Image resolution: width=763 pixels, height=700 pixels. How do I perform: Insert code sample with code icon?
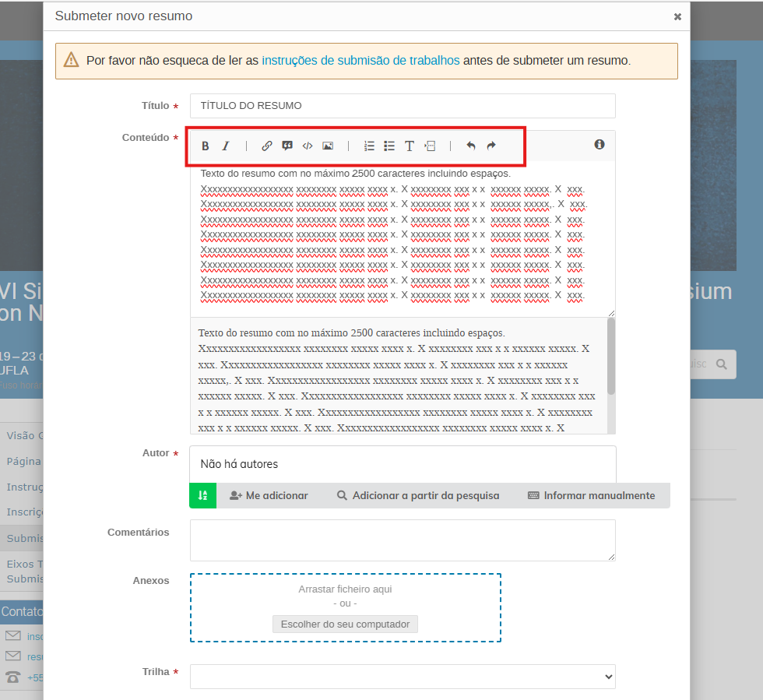(308, 146)
